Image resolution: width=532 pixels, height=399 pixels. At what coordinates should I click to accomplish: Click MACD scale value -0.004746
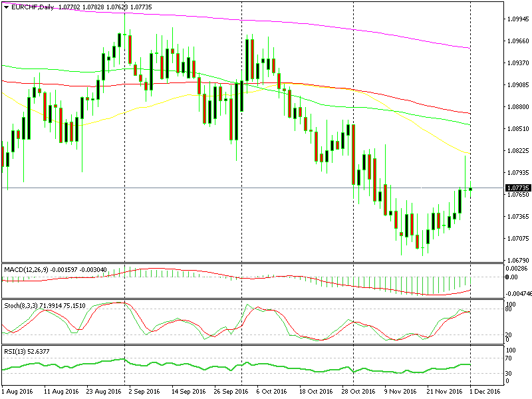518,294
